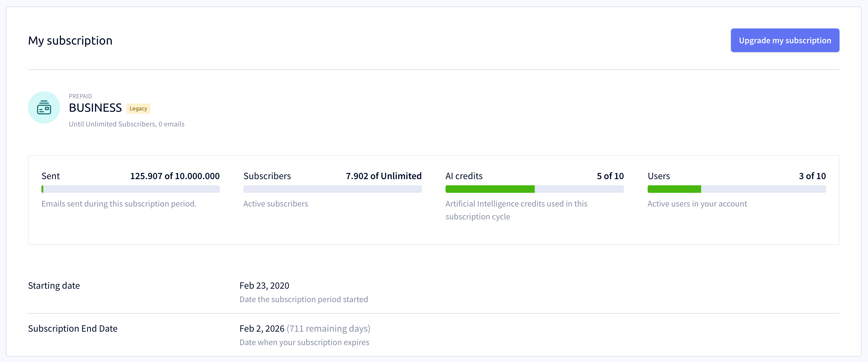The image size is (868, 362).
Task: Click the 3 of 10 users value
Action: coord(812,176)
